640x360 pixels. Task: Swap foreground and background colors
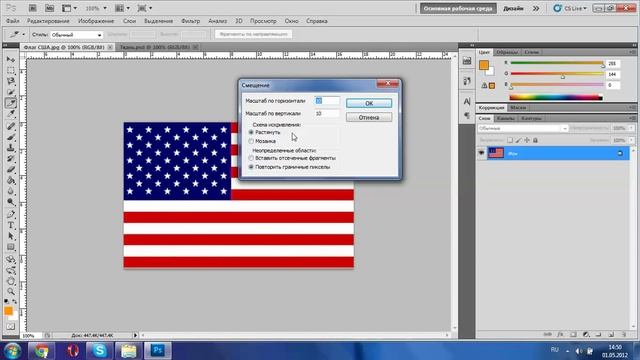(15, 302)
